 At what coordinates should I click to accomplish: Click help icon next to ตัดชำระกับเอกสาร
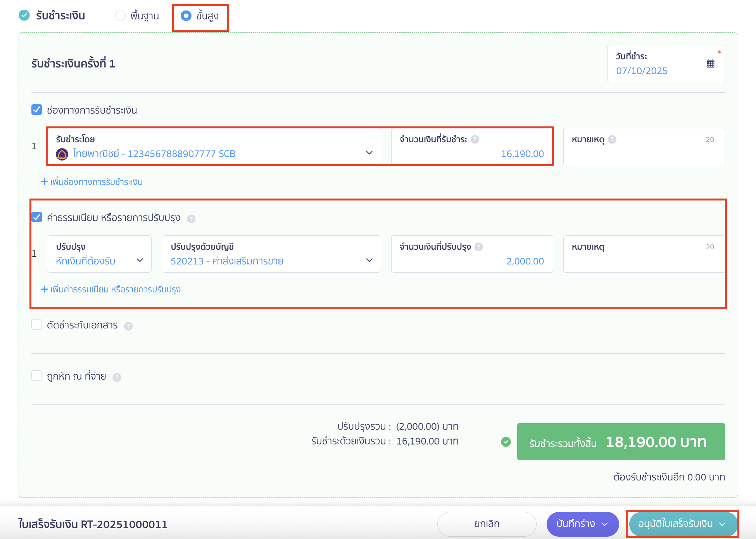[128, 326]
